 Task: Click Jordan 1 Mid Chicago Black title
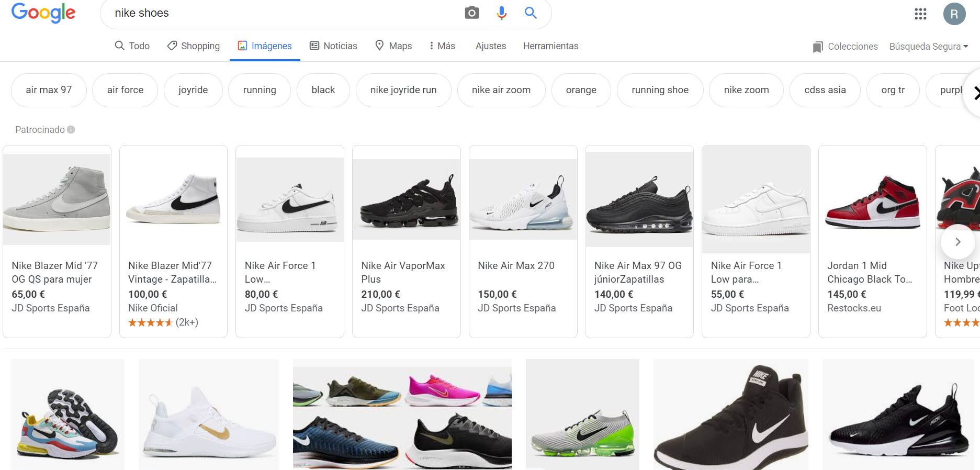870,272
